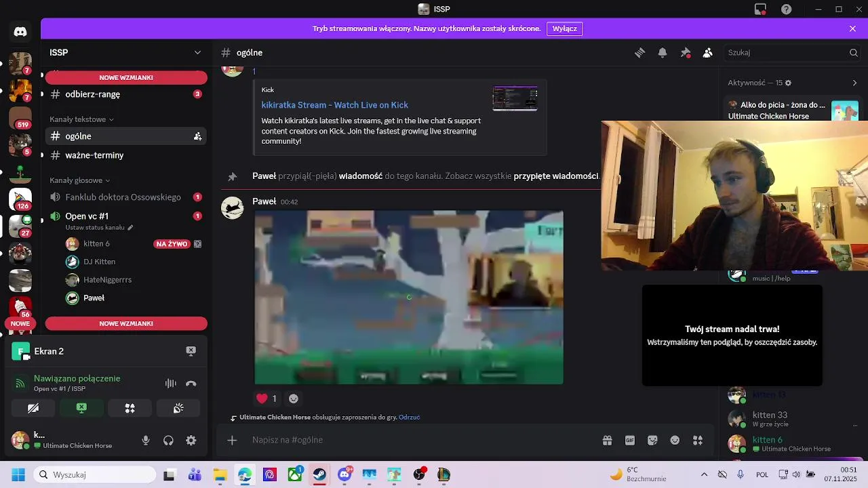
Task: Open attachment plus button in message box
Action: 232,441
